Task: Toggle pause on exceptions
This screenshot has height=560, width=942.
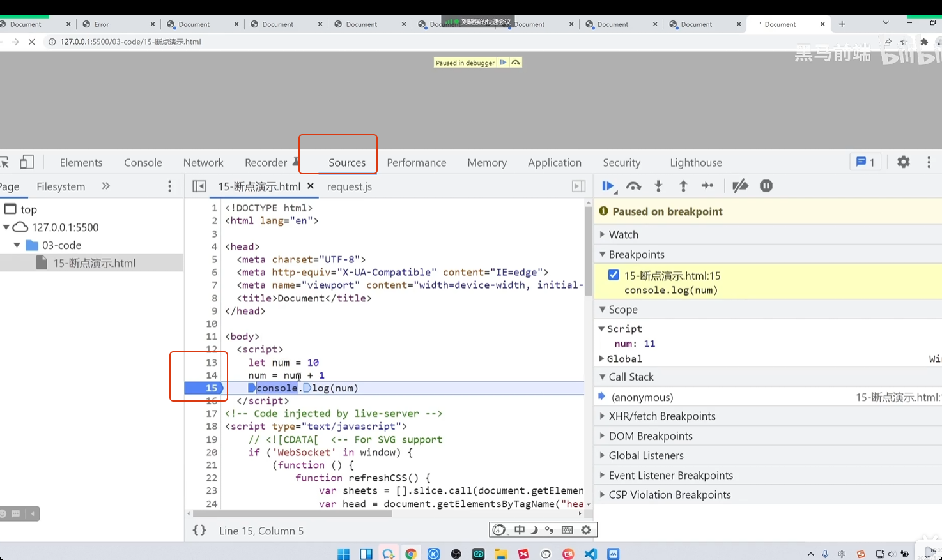Action: click(x=766, y=186)
